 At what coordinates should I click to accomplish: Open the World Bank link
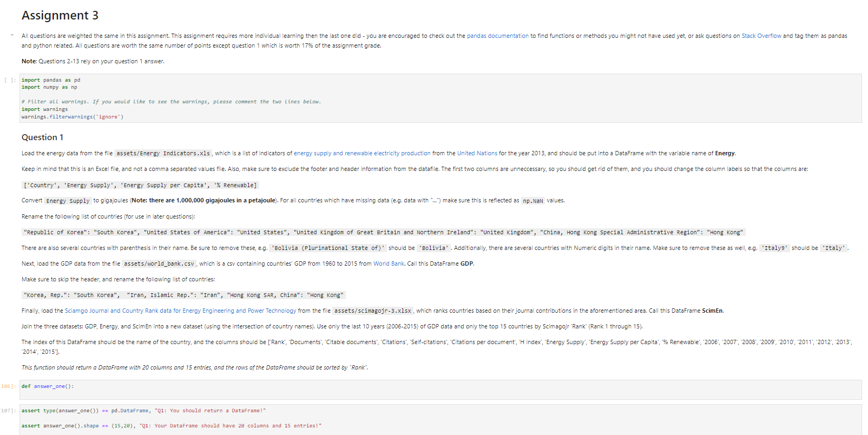(x=389, y=263)
